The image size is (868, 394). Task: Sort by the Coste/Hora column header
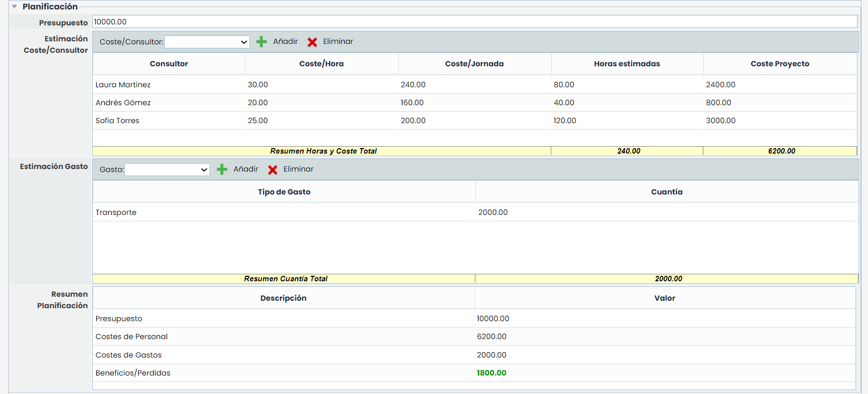pyautogui.click(x=321, y=64)
